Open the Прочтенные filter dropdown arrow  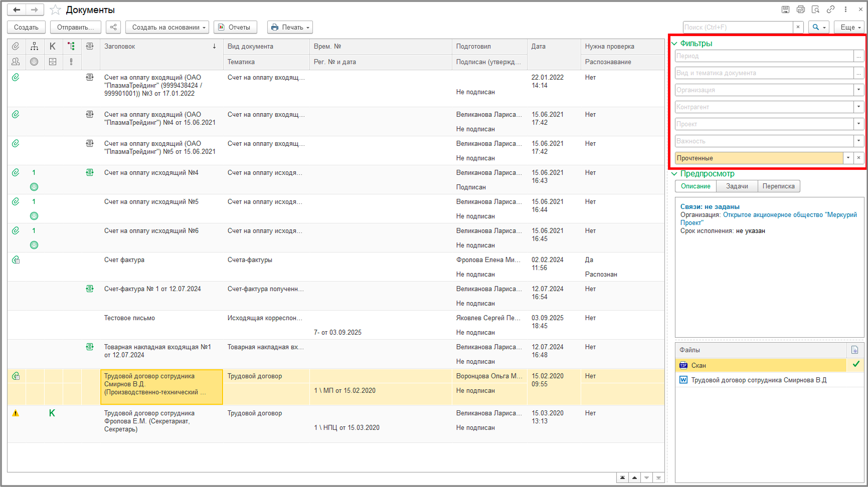tap(848, 158)
